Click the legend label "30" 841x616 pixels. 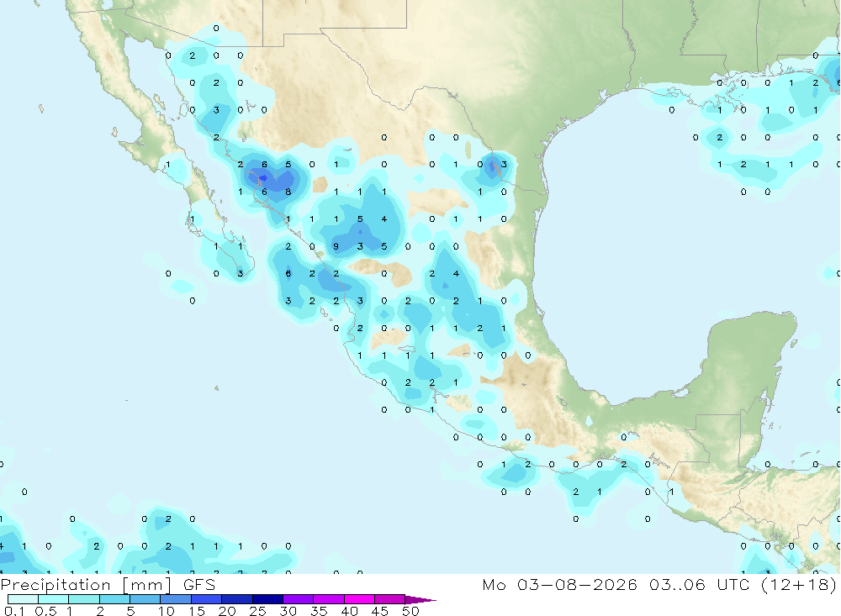[288, 611]
